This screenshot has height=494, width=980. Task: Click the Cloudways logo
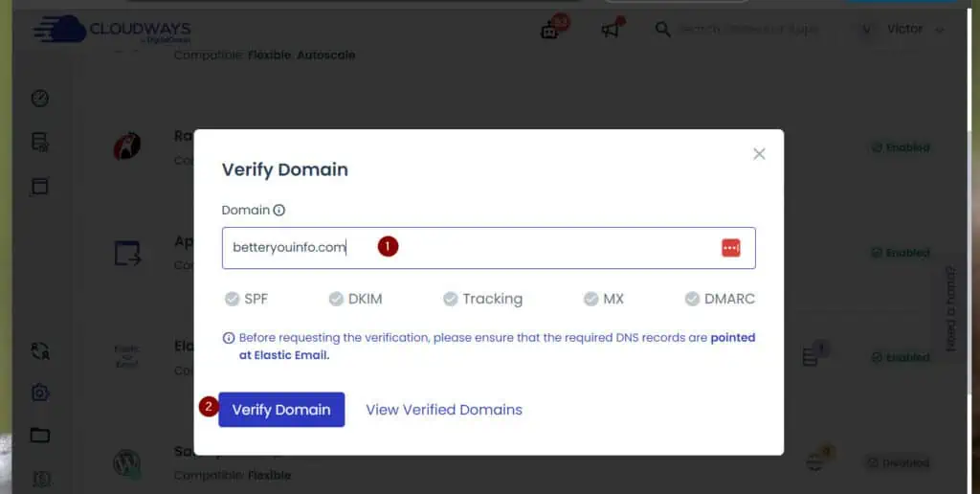(x=112, y=30)
